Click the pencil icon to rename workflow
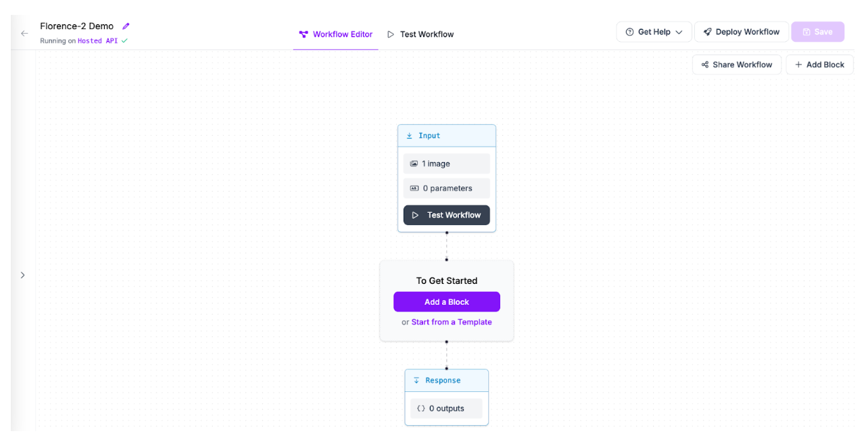This screenshot has width=868, height=446. tap(126, 26)
